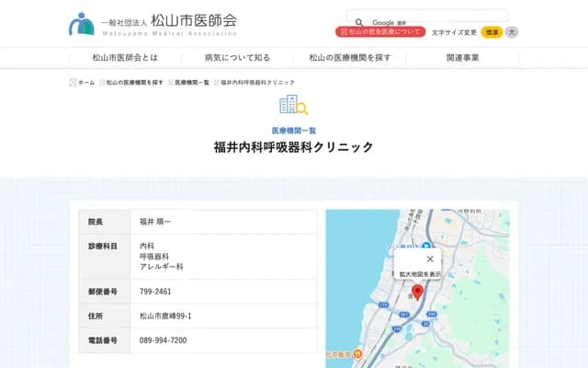588x368 pixels.
Task: Set text size to 標準
Action: tap(492, 32)
